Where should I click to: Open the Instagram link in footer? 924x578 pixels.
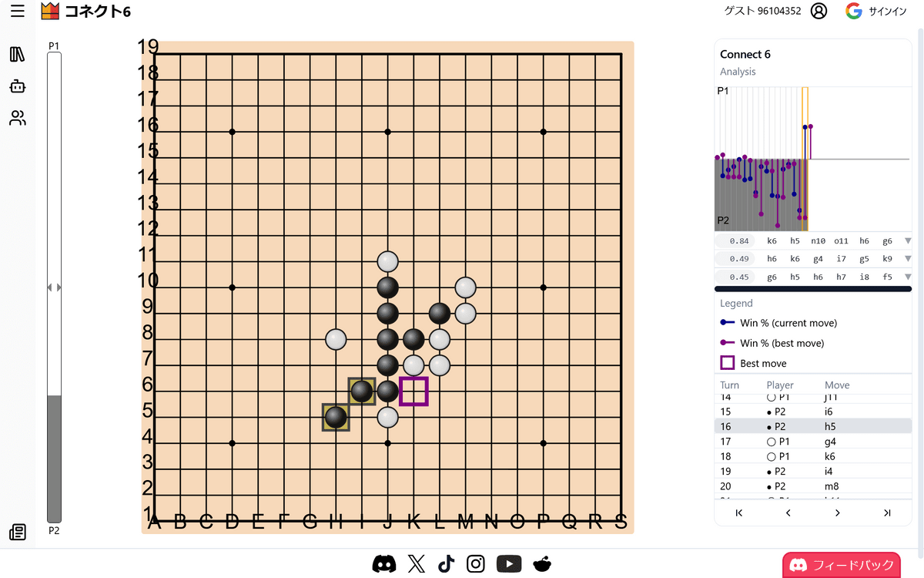pos(476,564)
